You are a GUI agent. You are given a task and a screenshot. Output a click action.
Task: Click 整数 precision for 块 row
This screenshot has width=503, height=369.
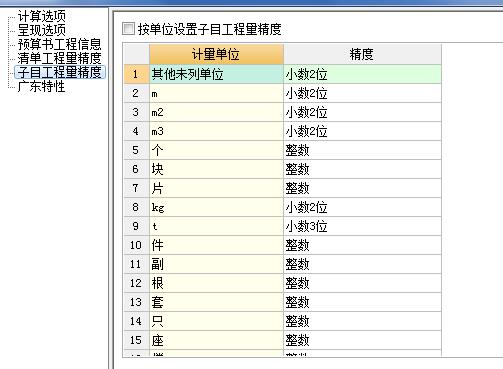(x=362, y=169)
